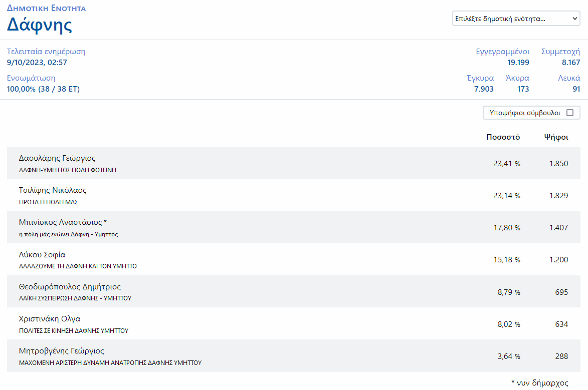The width and height of the screenshot is (588, 390).
Task: Click the ΛΑΪΚΗ ΣΥΣΠΕΙΡΩΣΗ ΔΑΦΝΗΣ party label
Action: (x=75, y=298)
